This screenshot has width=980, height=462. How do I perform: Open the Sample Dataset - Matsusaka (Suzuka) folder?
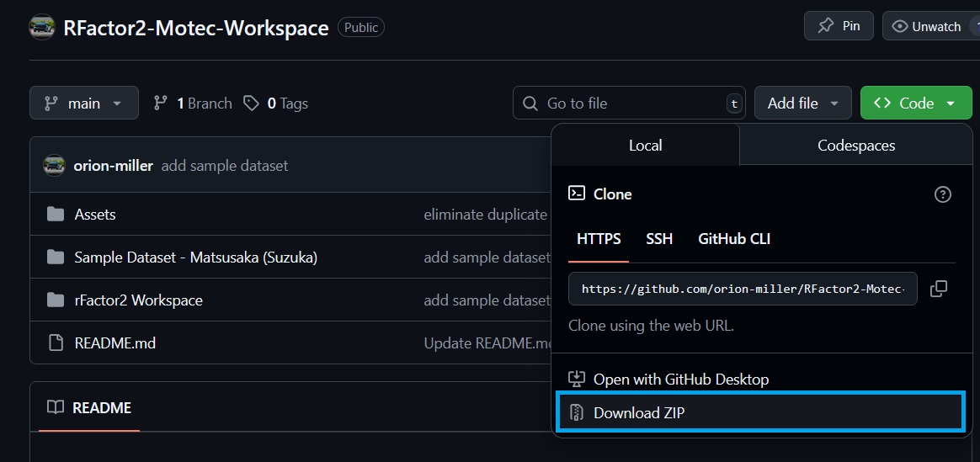click(195, 258)
